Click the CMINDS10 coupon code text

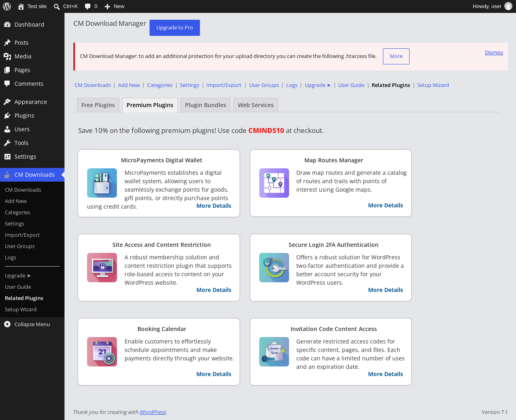266,130
